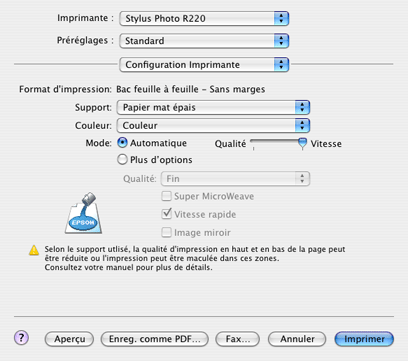Select the Plus d'options radio button

point(122,159)
